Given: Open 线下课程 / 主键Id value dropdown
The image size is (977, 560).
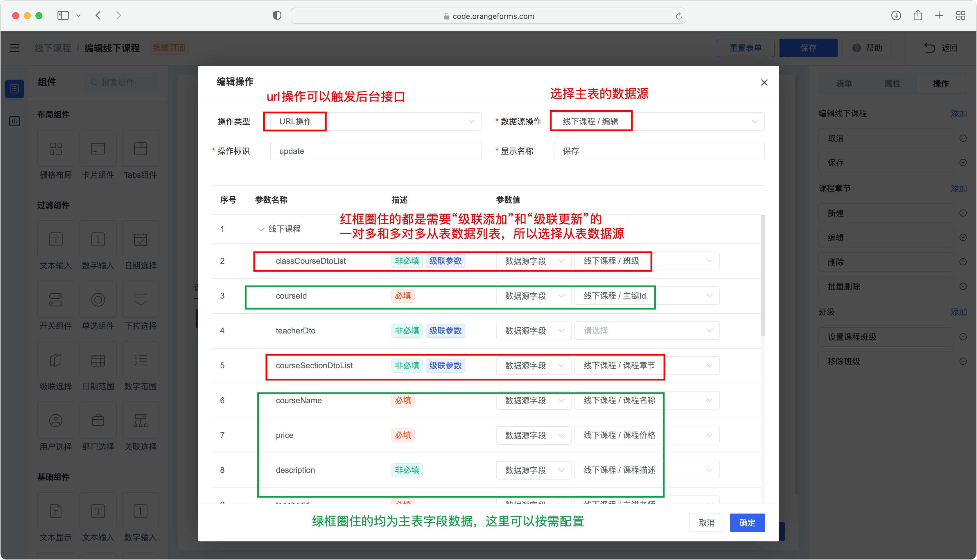Looking at the screenshot, I should click(x=647, y=296).
